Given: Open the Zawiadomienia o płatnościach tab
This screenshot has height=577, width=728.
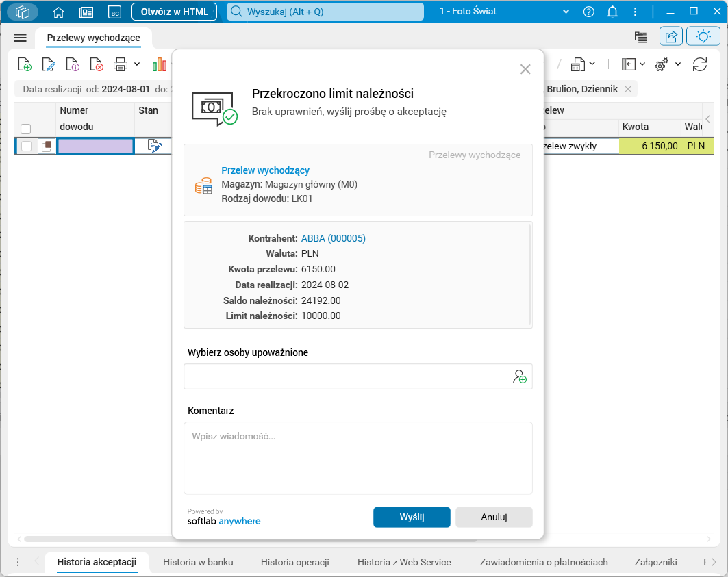Looking at the screenshot, I should pos(544,562).
